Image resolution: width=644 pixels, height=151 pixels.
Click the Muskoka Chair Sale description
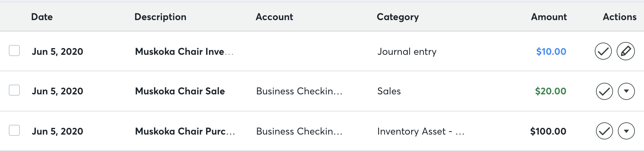[x=180, y=91]
